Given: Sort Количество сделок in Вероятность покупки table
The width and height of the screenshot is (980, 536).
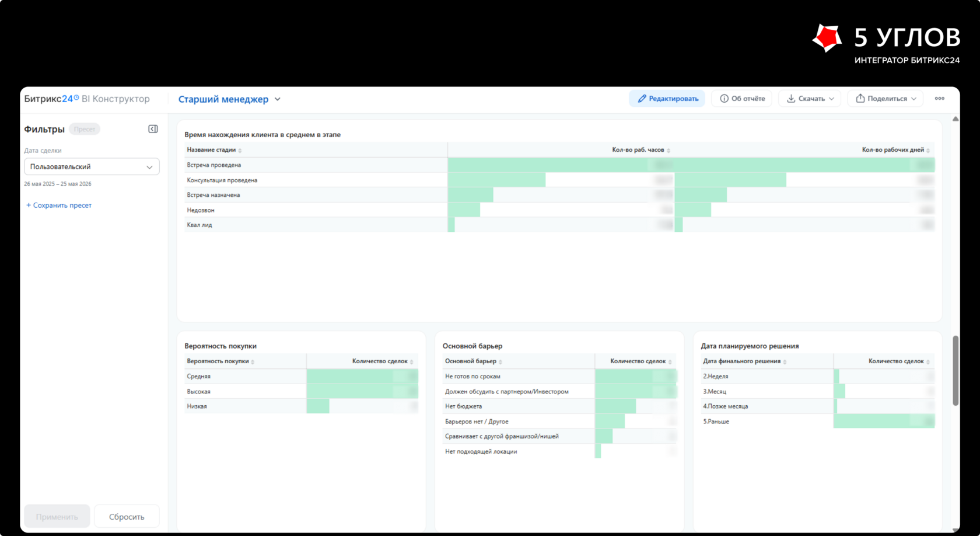Looking at the screenshot, I should coord(383,361).
